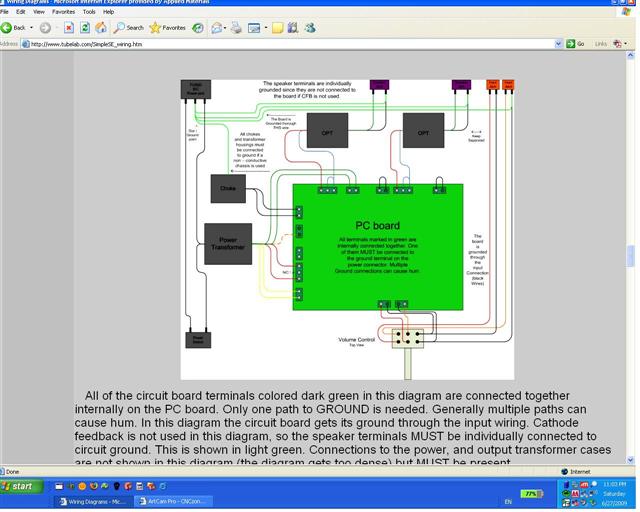Click the red ATI tray icon
Viewport: 640px width, 512px height.
(x=584, y=485)
